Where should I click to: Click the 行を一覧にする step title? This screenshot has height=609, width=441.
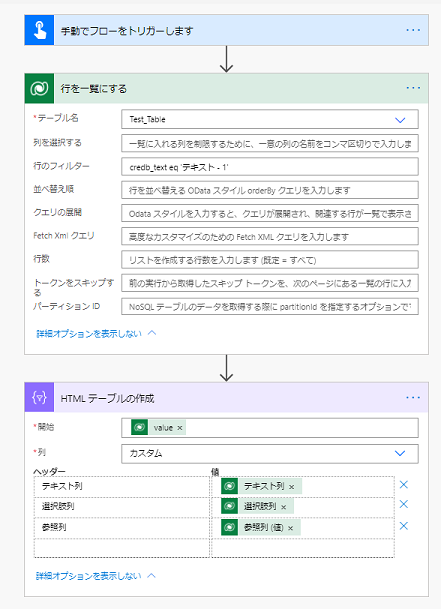point(94,89)
